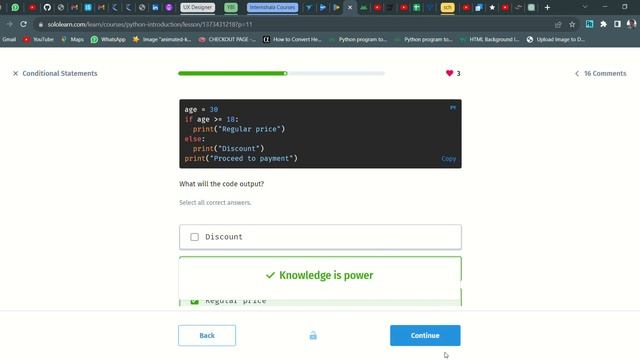Toggle the checked Regular price checkbox
The height and width of the screenshot is (360, 640).
[x=194, y=302]
